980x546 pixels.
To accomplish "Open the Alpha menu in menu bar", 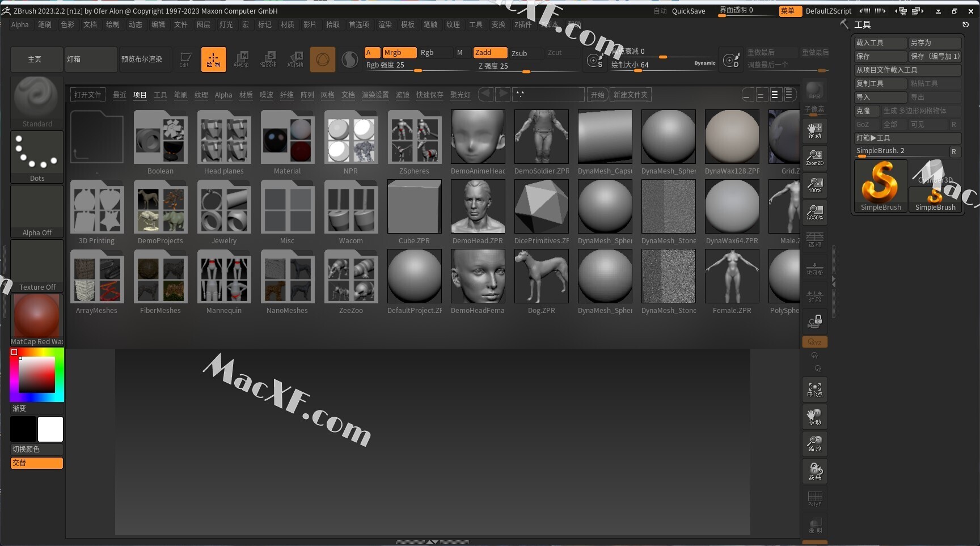I will [20, 24].
